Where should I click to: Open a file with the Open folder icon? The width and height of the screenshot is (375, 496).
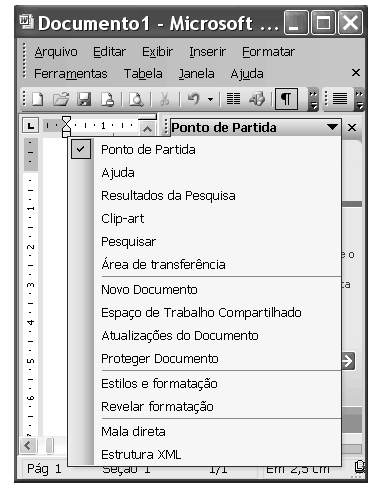tap(60, 99)
